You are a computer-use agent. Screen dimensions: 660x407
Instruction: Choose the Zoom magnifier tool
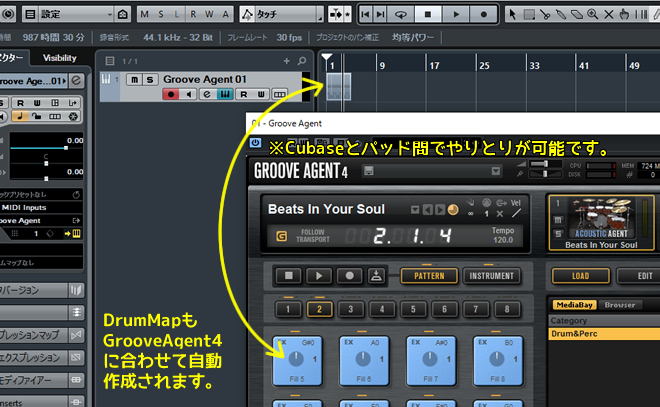pos(593,14)
